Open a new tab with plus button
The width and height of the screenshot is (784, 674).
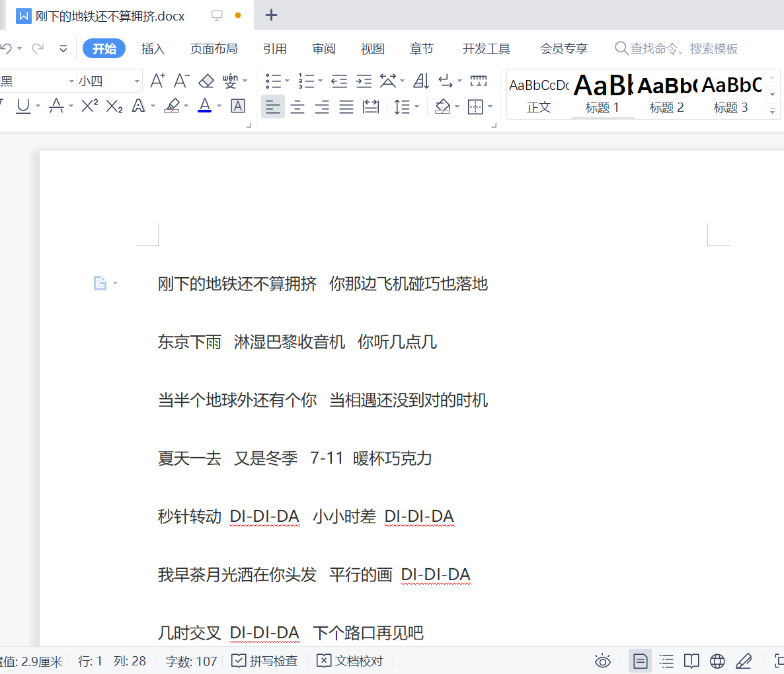click(272, 15)
